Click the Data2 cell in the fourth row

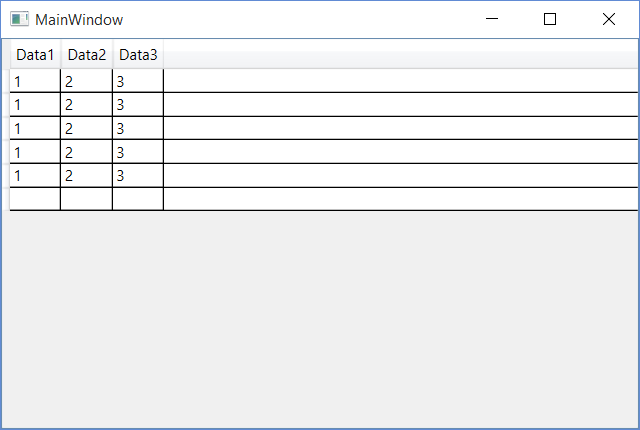point(87,152)
